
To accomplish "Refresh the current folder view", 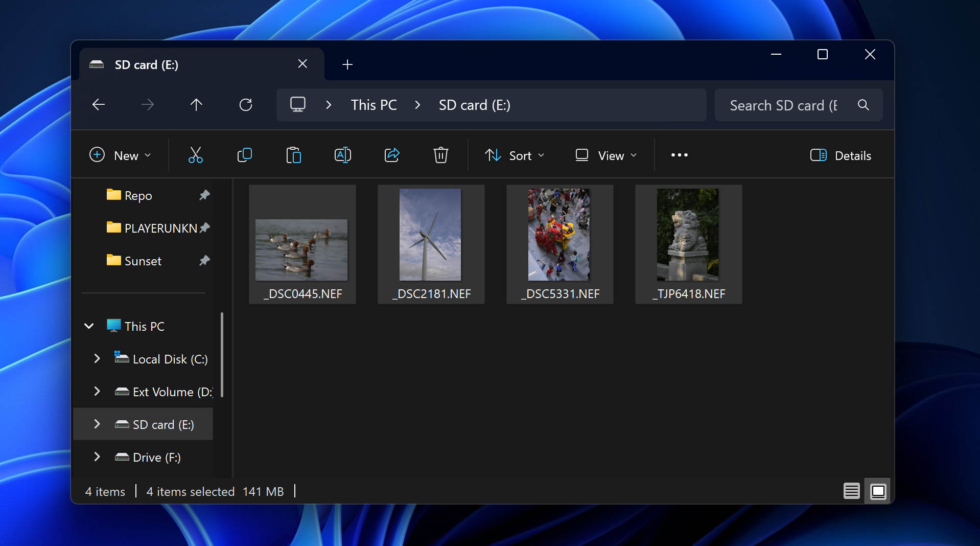I will coord(246,105).
